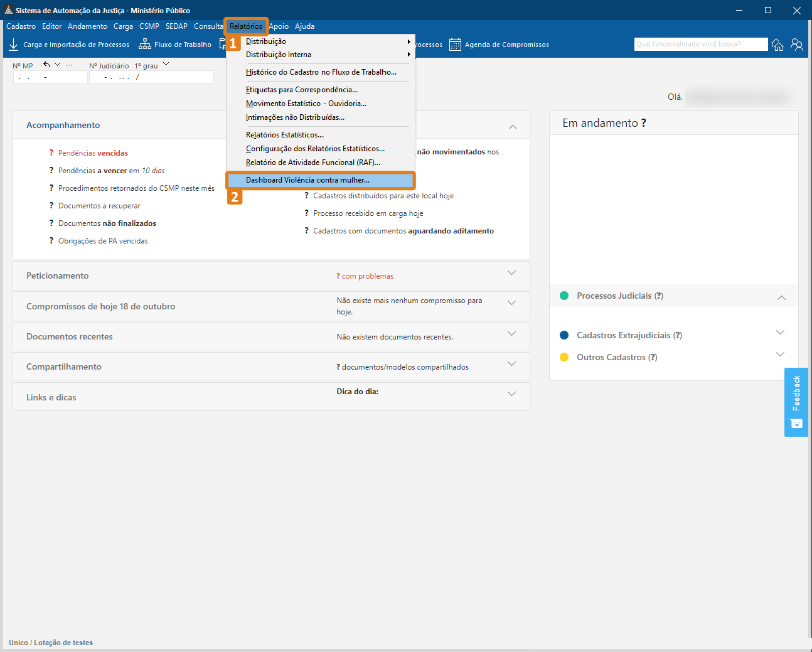Click the Nº Judiciário input field

(x=151, y=77)
